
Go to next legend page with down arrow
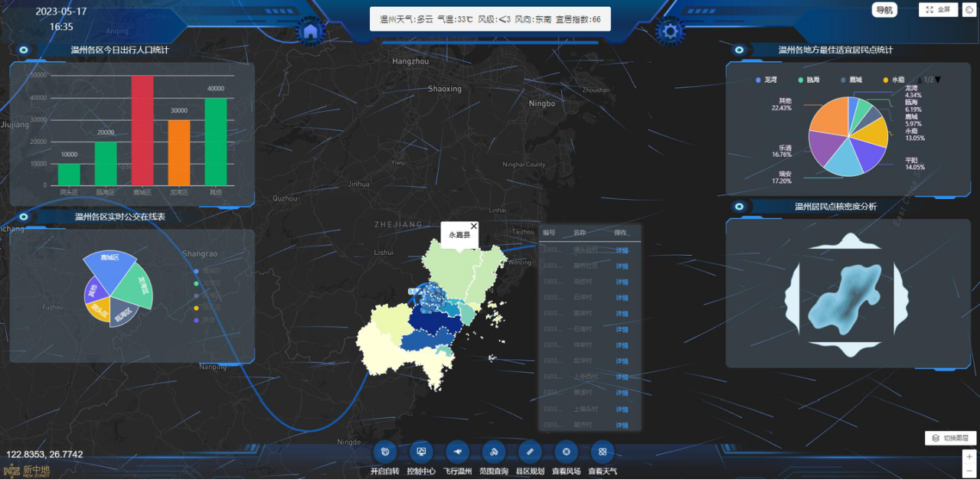coord(938,80)
